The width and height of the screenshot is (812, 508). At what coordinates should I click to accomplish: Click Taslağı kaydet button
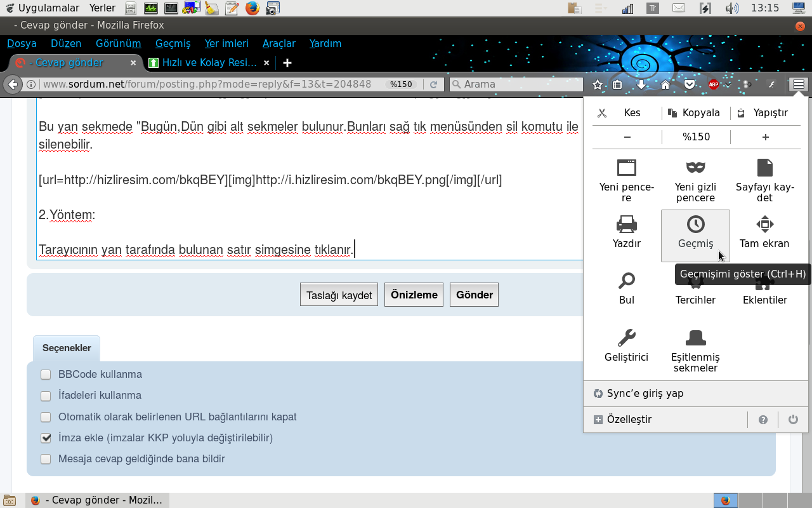pyautogui.click(x=339, y=295)
